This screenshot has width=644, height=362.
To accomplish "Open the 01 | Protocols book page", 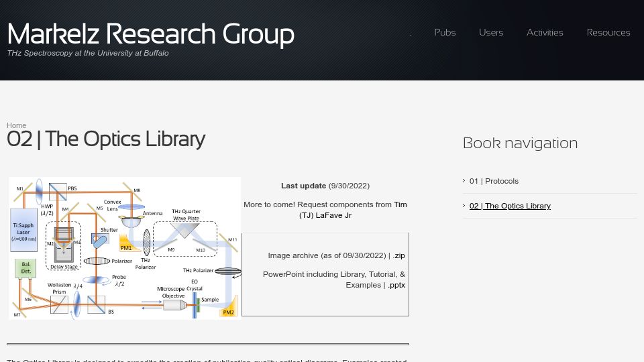I will (x=494, y=181).
